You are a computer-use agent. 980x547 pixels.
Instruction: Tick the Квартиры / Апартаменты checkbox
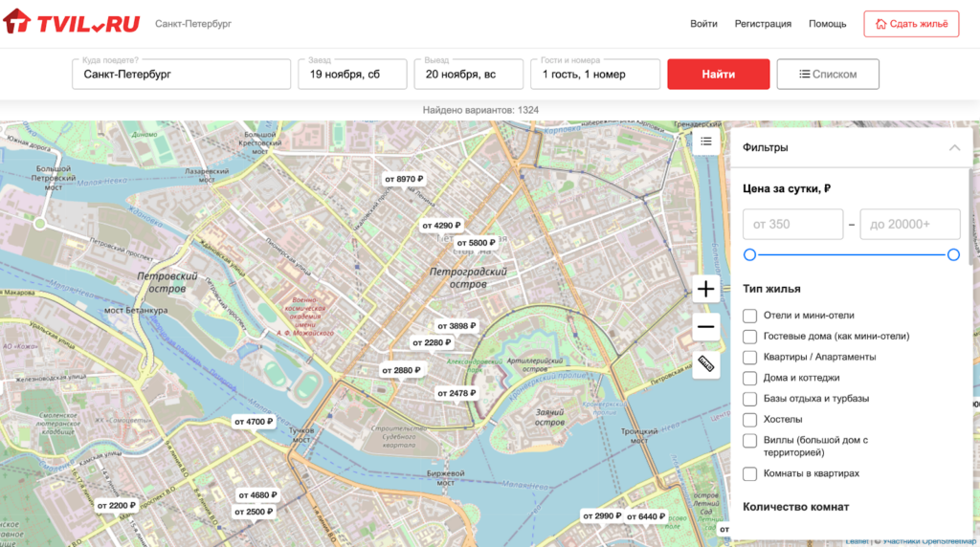pyautogui.click(x=750, y=357)
